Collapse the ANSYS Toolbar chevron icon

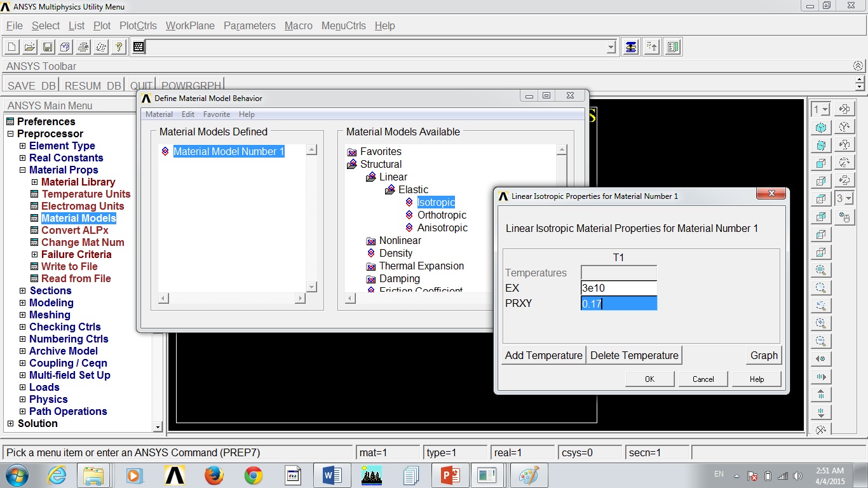(x=858, y=66)
